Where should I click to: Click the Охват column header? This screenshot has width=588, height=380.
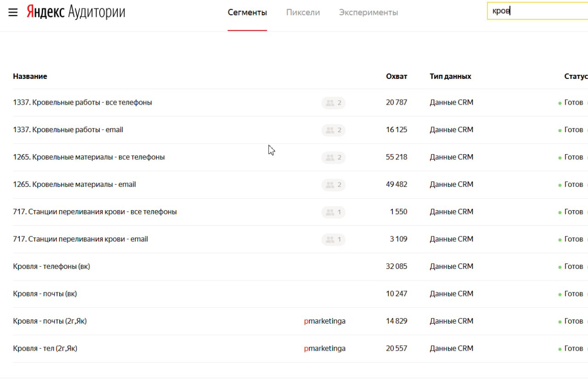396,76
